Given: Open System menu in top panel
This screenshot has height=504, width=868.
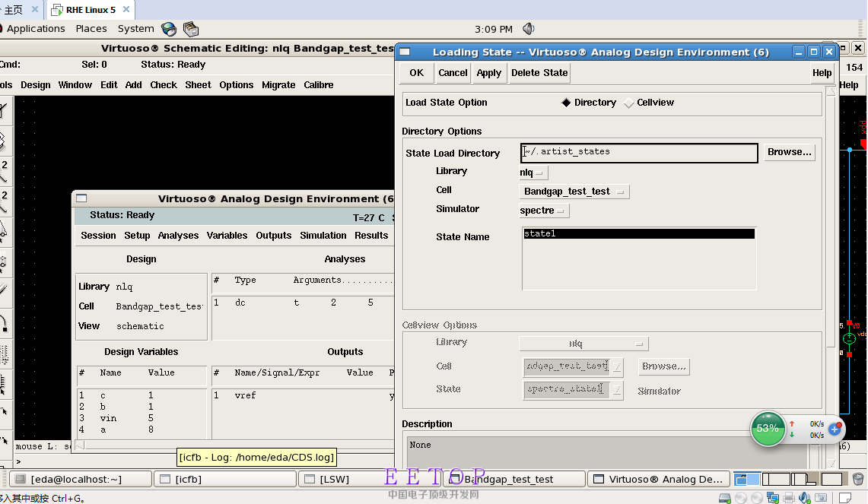Looking at the screenshot, I should [x=135, y=29].
